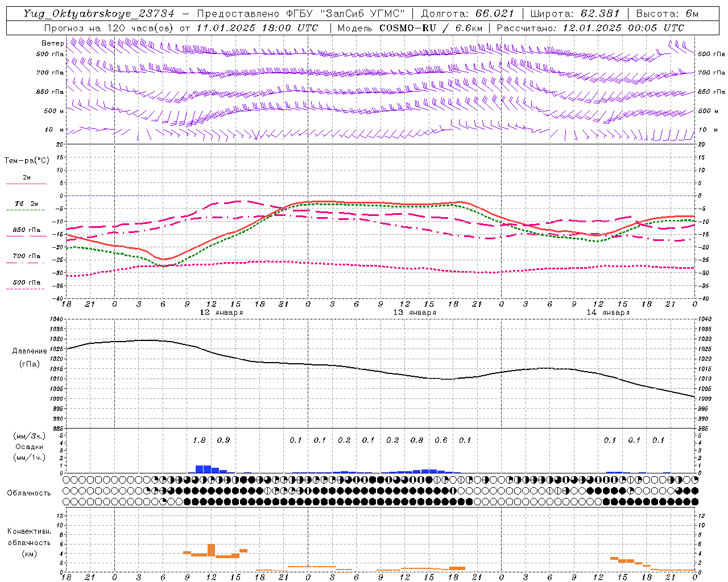Select the longitude value 66.021
This screenshot has height=582, width=728.
coord(495,14)
